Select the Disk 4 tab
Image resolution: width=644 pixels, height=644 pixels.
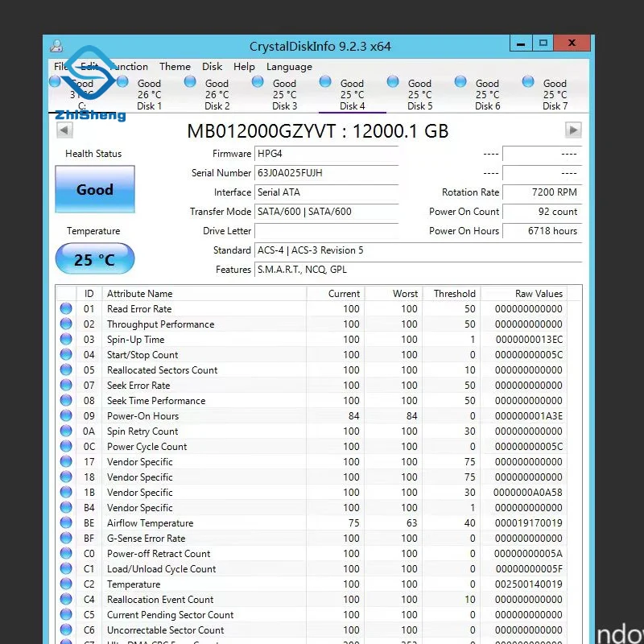tap(352, 94)
